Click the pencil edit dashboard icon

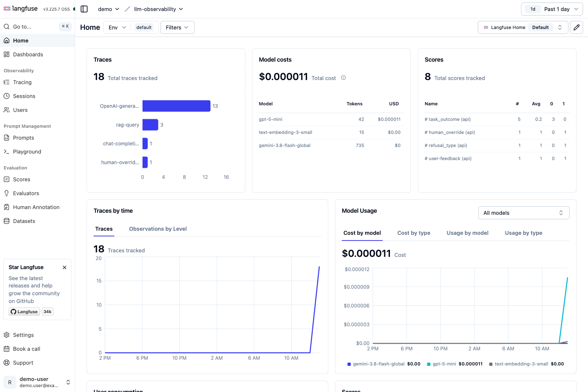(x=577, y=27)
